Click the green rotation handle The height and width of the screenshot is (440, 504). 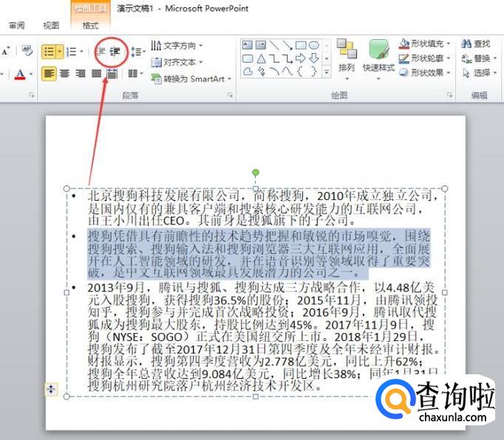(256, 173)
